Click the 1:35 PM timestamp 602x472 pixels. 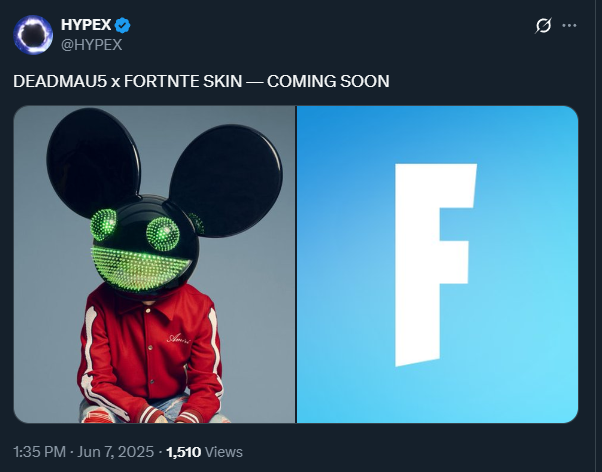40,452
